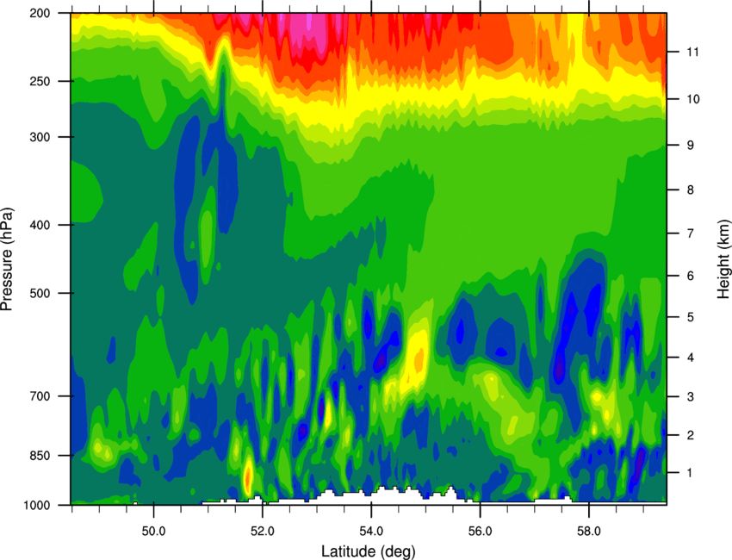Click the 56.0 latitude tick label
This screenshot has height=560, width=732.
(481, 531)
